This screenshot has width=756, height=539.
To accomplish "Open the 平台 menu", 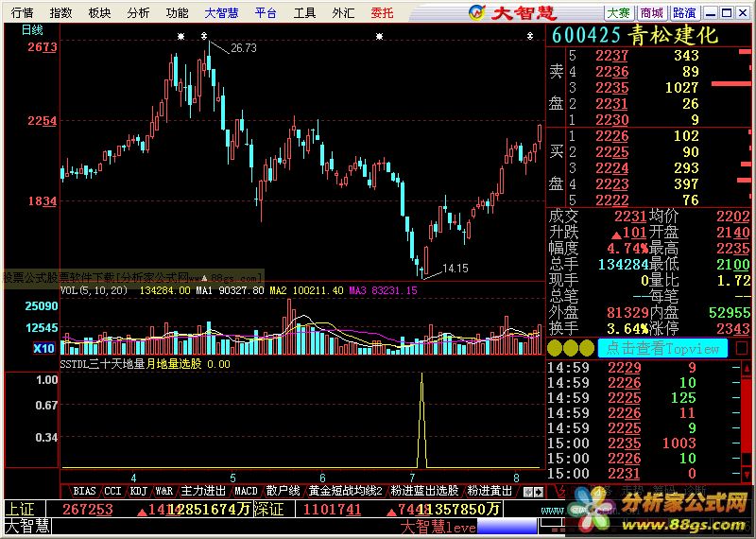I will click(266, 13).
